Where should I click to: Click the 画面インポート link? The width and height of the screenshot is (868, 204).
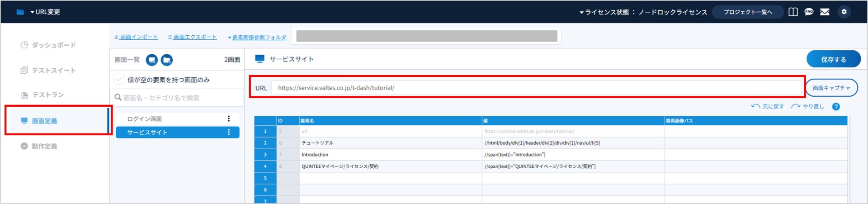(x=136, y=37)
